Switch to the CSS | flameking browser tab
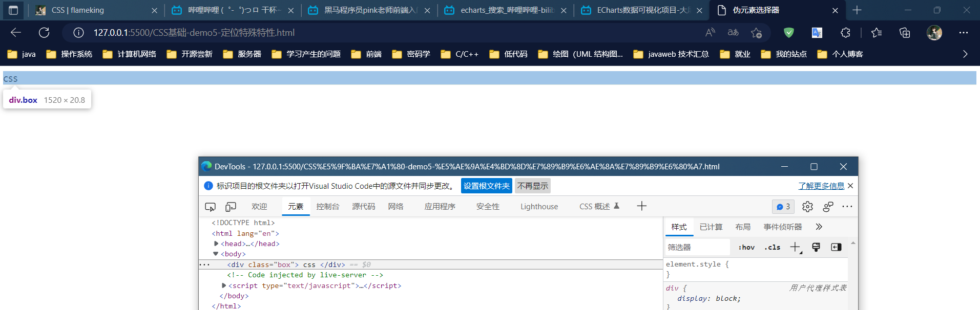Image resolution: width=980 pixels, height=310 pixels. click(97, 10)
